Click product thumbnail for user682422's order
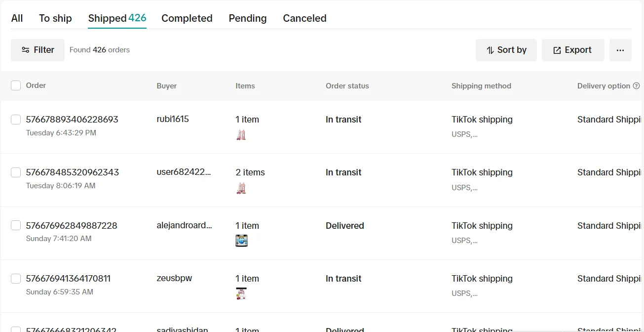 (241, 188)
